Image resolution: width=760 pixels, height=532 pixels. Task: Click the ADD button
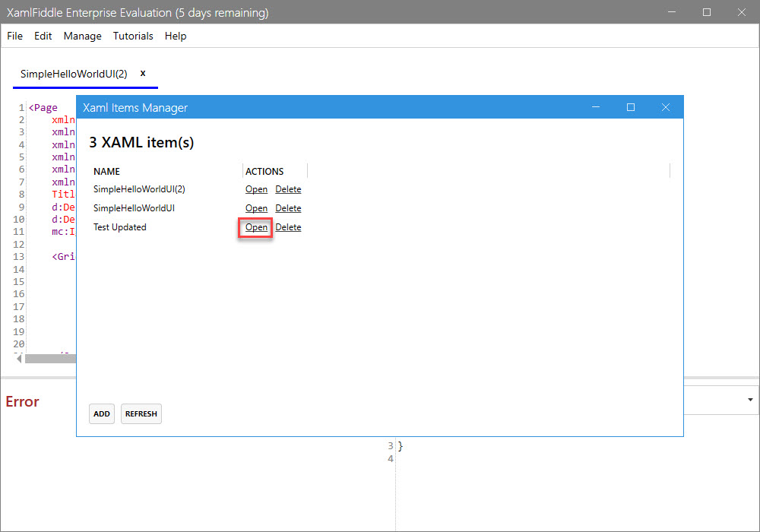coord(102,413)
